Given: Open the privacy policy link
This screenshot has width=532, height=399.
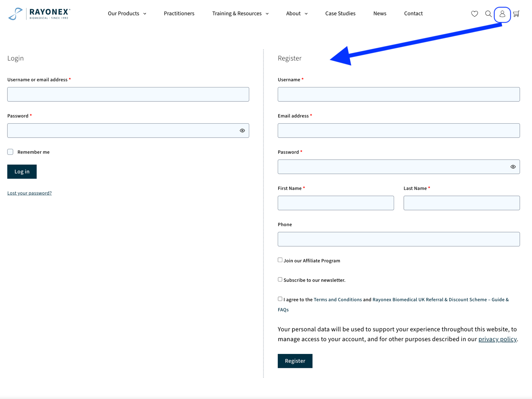Looking at the screenshot, I should 497,339.
